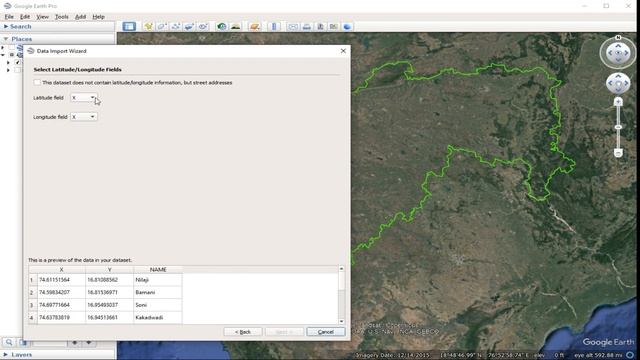Select the cell reading Nilaji
The height and width of the screenshot is (360, 640).
(158, 280)
